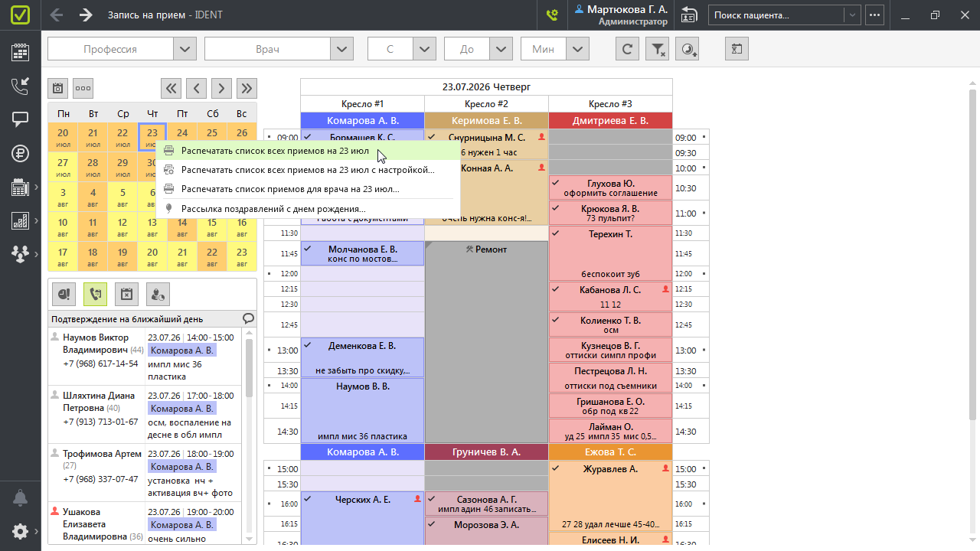Viewport: 980px width, 551px height.
Task: Select 17 авг in the mini calendar
Action: click(x=63, y=256)
